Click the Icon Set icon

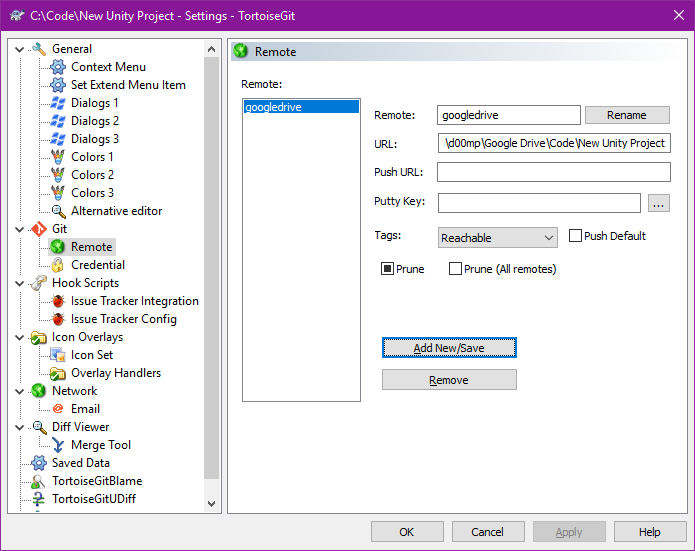tap(58, 355)
